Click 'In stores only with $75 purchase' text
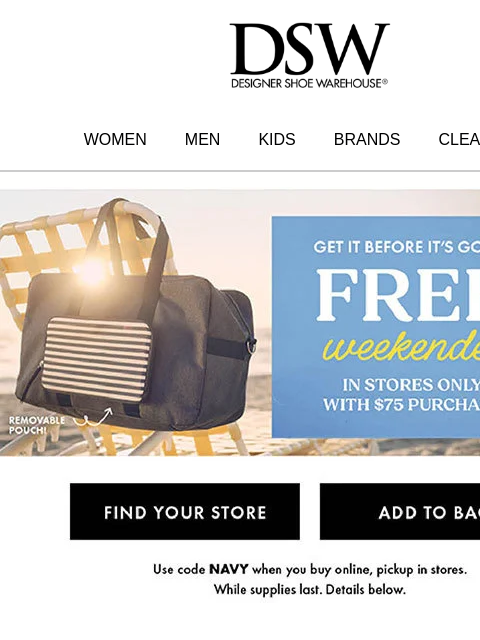Image resolution: width=480 pixels, height=640 pixels. point(402,395)
